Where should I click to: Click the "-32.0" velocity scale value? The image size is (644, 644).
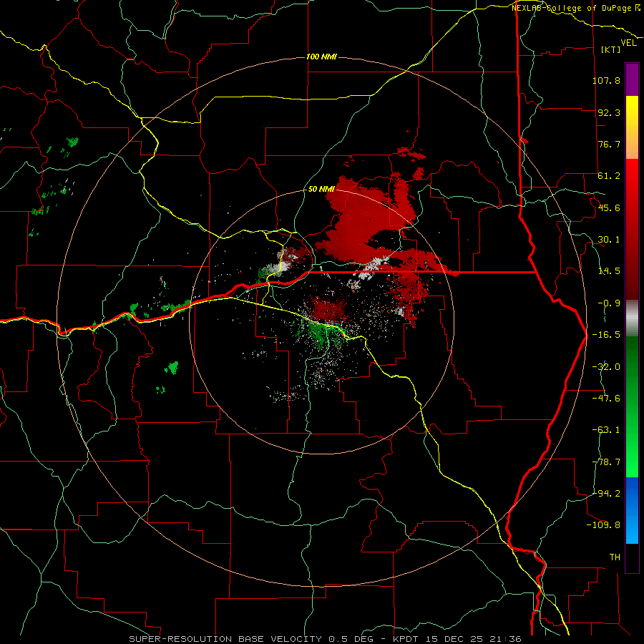point(606,367)
